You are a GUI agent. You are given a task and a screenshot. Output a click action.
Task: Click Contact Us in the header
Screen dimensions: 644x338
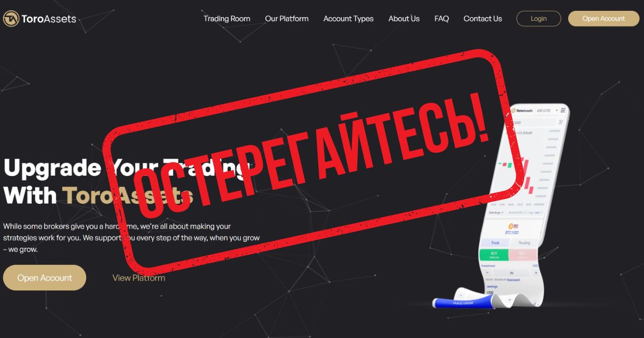pyautogui.click(x=483, y=19)
